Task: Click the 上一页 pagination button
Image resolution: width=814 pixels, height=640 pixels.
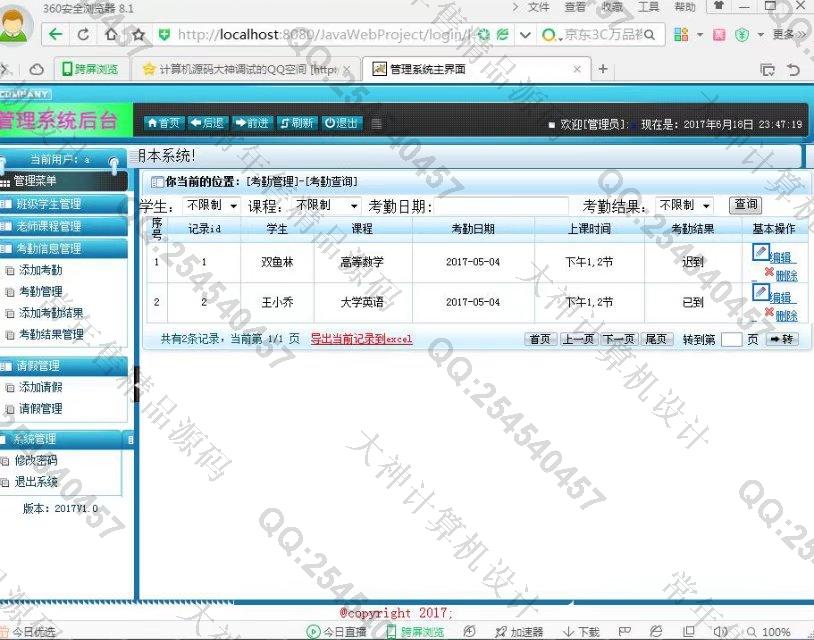Action: point(578,339)
